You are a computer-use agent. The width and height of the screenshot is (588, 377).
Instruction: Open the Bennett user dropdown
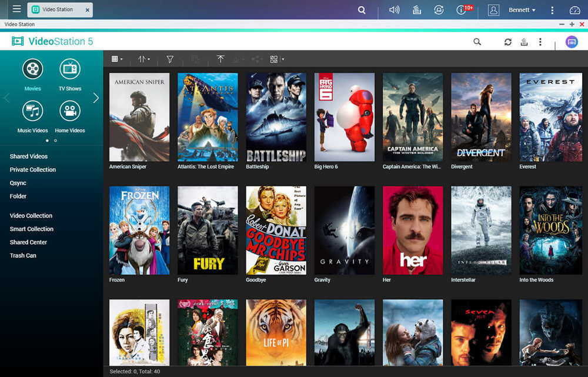click(x=522, y=10)
